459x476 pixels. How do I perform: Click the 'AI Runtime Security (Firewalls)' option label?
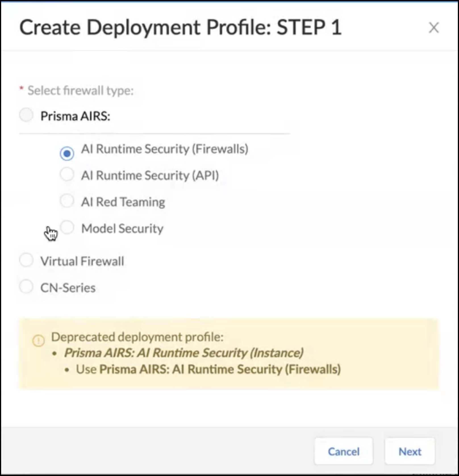pyautogui.click(x=165, y=149)
